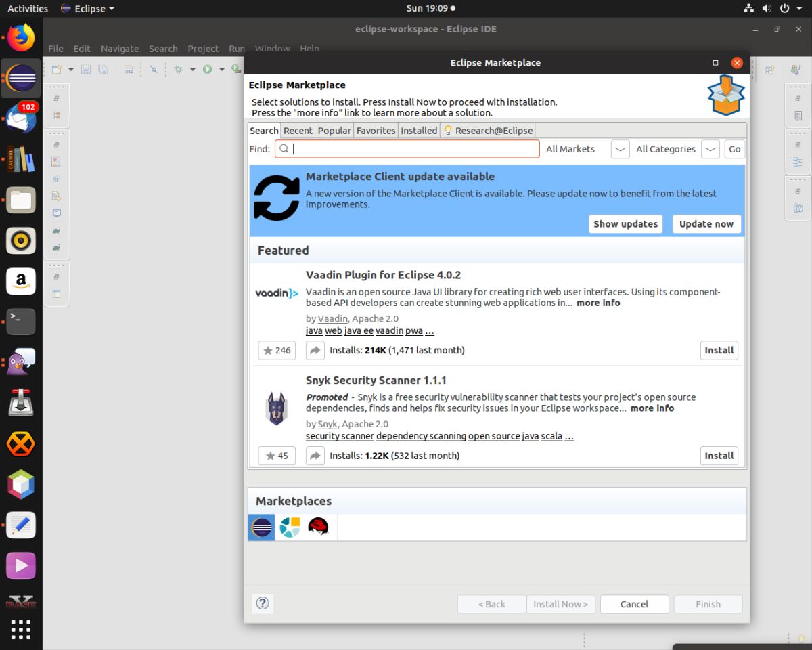Click the Vaadin author link

coord(332,318)
